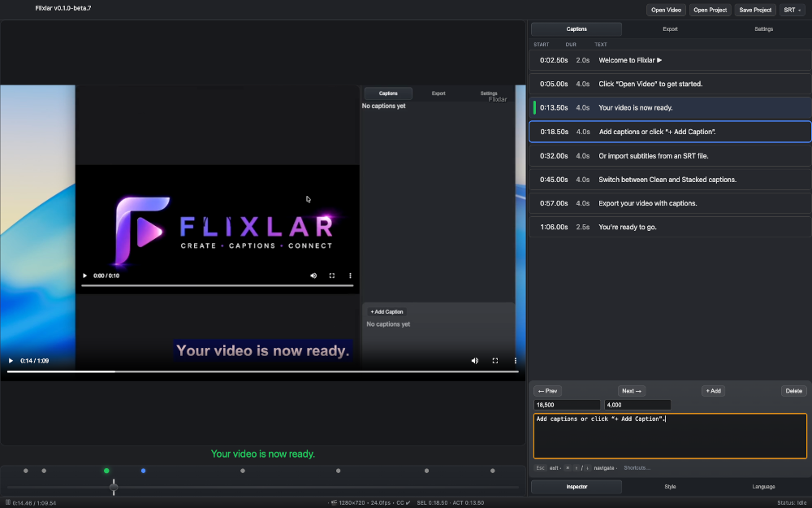The height and width of the screenshot is (508, 812).
Task: Select caption 'Welcome to Flixlar'
Action: (670, 60)
